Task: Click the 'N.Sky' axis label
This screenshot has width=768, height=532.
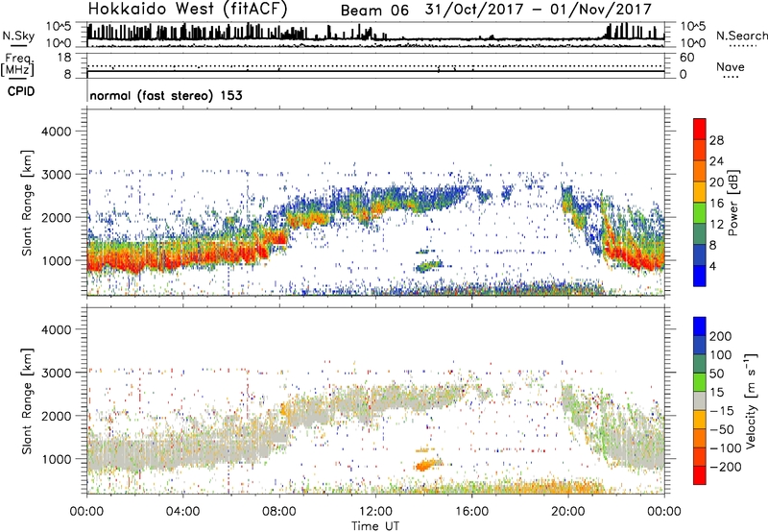Action: 18,36
